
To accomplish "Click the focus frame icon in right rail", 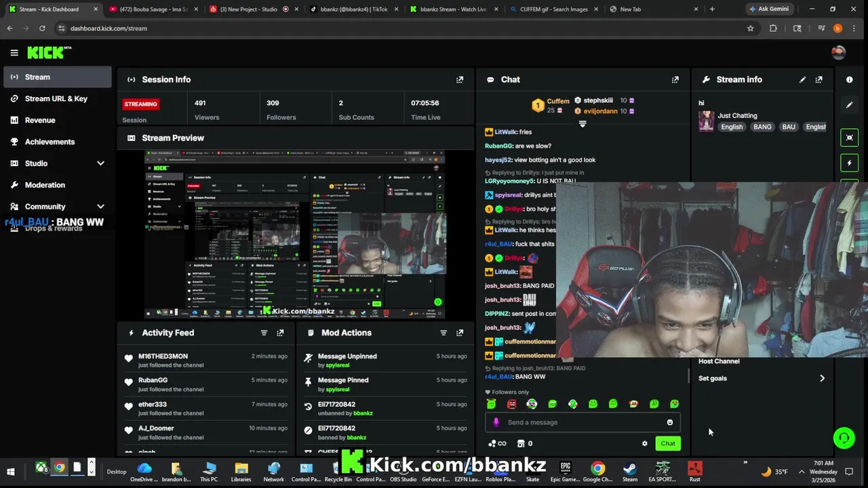I will 849,138.
